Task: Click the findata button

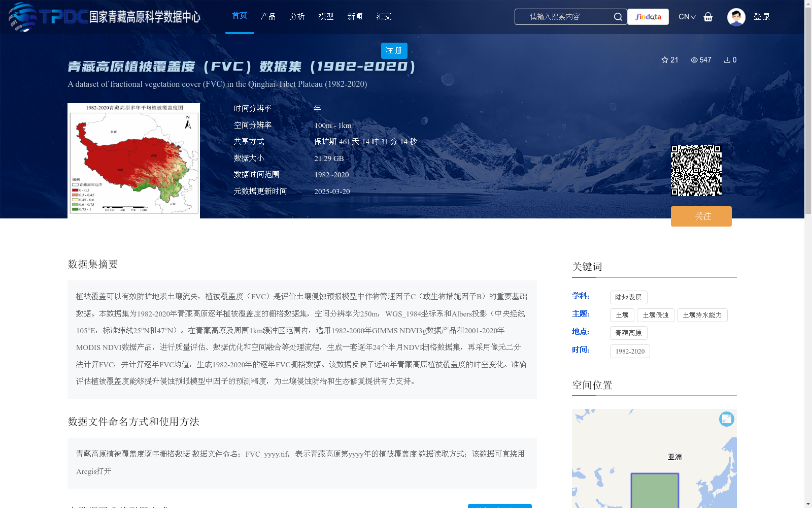Action: 648,17
